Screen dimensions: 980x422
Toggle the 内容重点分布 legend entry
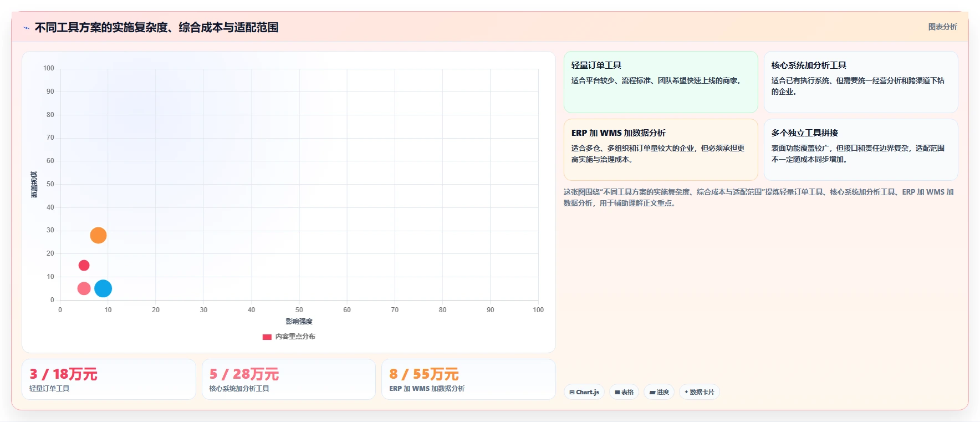pyautogui.click(x=289, y=337)
